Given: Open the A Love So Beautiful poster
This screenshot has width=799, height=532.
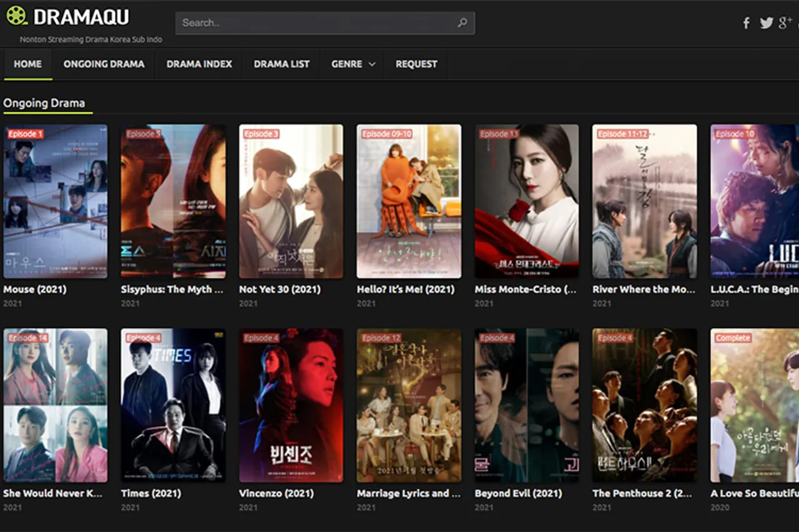Looking at the screenshot, I should [755, 405].
